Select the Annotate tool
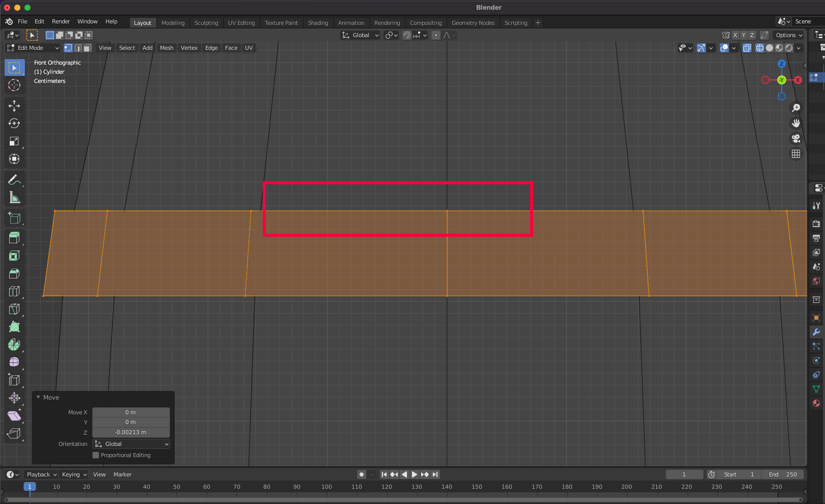The width and height of the screenshot is (825, 504). 14,179
